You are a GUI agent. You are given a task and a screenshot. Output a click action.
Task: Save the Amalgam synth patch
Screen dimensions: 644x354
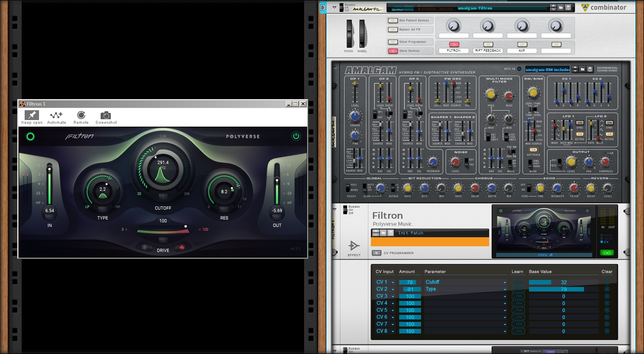589,69
